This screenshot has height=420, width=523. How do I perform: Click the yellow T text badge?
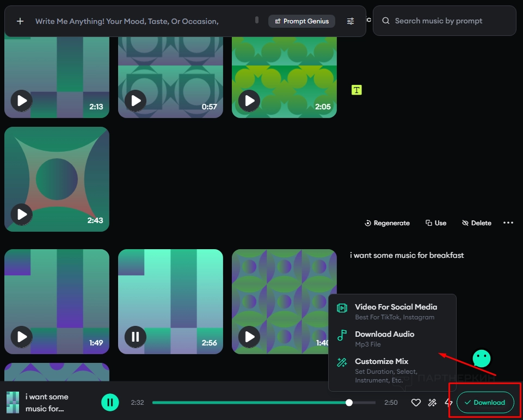(x=356, y=90)
